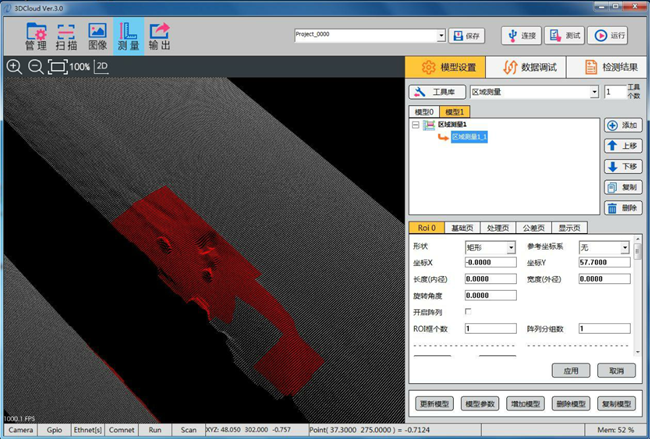Start running with 运行 button
650x439 pixels.
coord(609,36)
